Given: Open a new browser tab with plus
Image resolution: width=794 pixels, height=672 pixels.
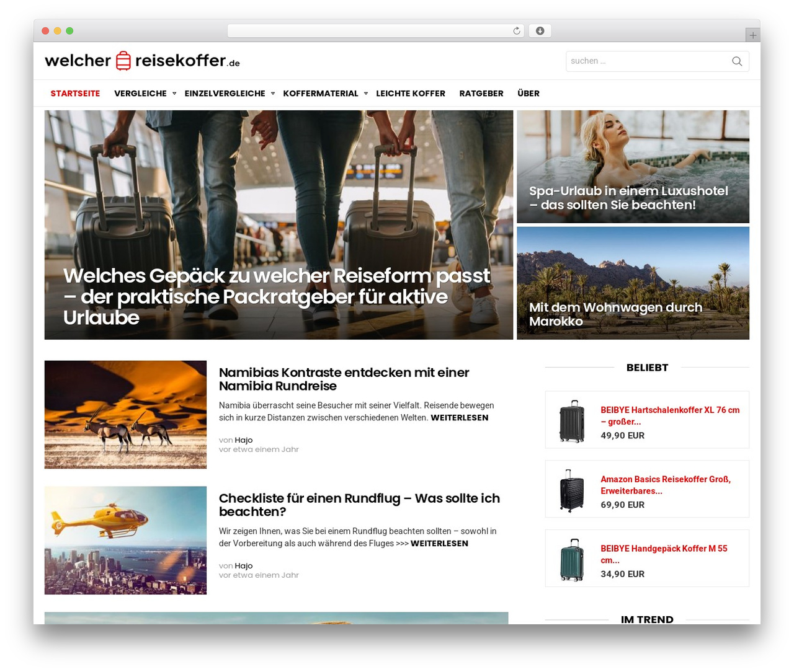Looking at the screenshot, I should coord(752,35).
